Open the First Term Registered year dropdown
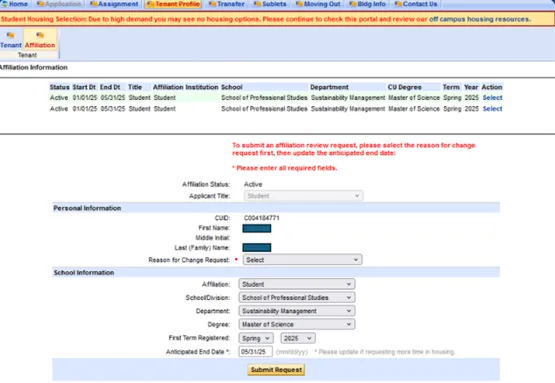The height and width of the screenshot is (383, 555). click(298, 338)
